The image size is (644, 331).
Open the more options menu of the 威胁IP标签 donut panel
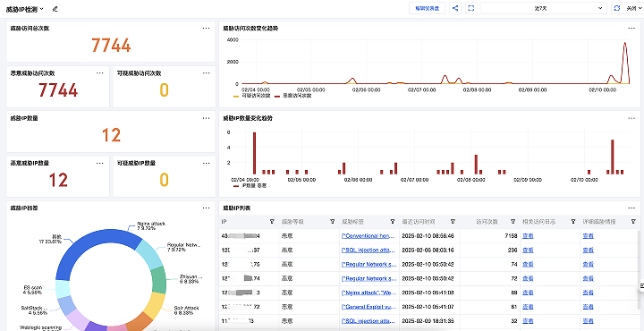(x=207, y=208)
